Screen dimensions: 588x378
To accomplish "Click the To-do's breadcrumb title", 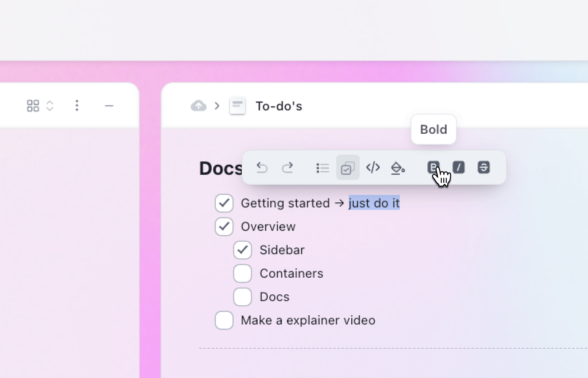I will point(279,106).
